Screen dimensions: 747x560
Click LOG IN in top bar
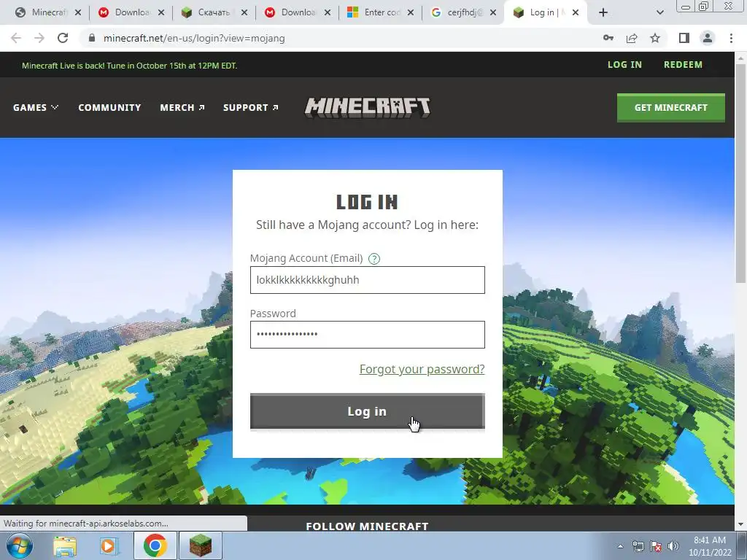pyautogui.click(x=624, y=65)
